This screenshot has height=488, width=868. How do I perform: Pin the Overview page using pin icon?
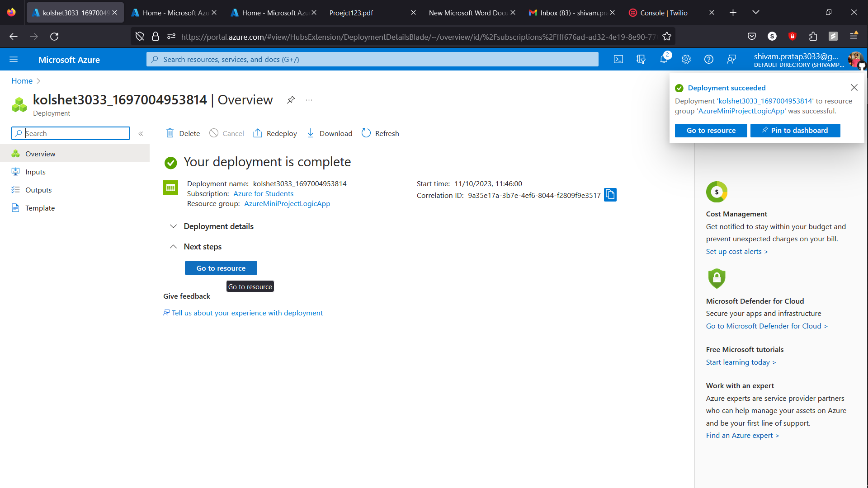click(291, 100)
